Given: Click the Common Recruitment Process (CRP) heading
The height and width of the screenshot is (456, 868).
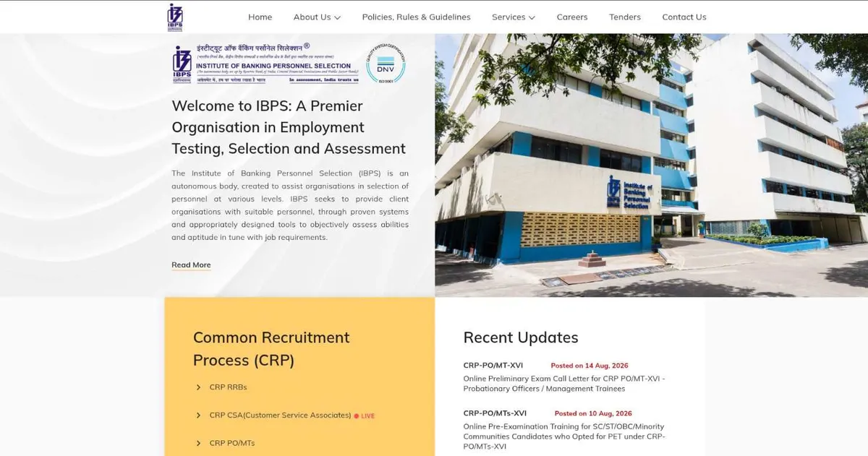Looking at the screenshot, I should tap(271, 348).
